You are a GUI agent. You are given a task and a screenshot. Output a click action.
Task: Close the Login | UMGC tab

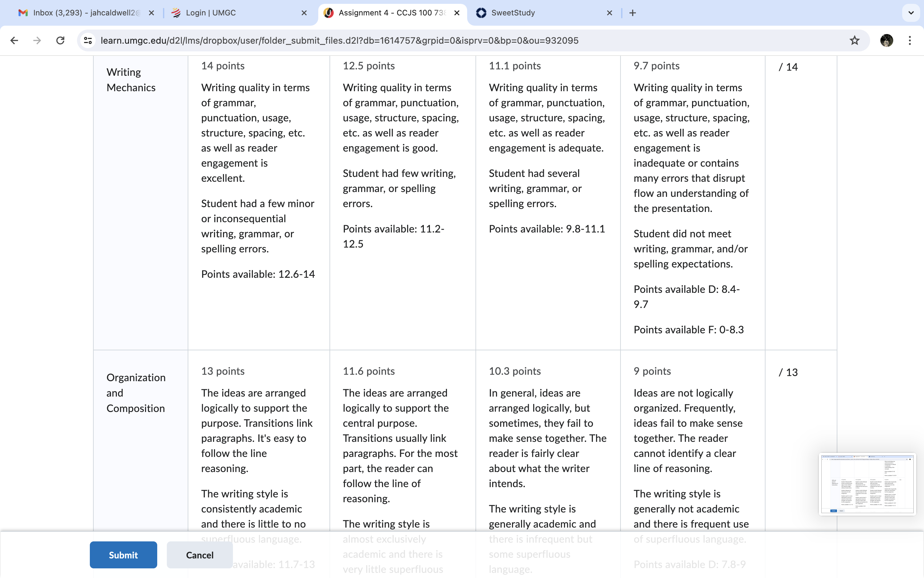pyautogui.click(x=304, y=13)
